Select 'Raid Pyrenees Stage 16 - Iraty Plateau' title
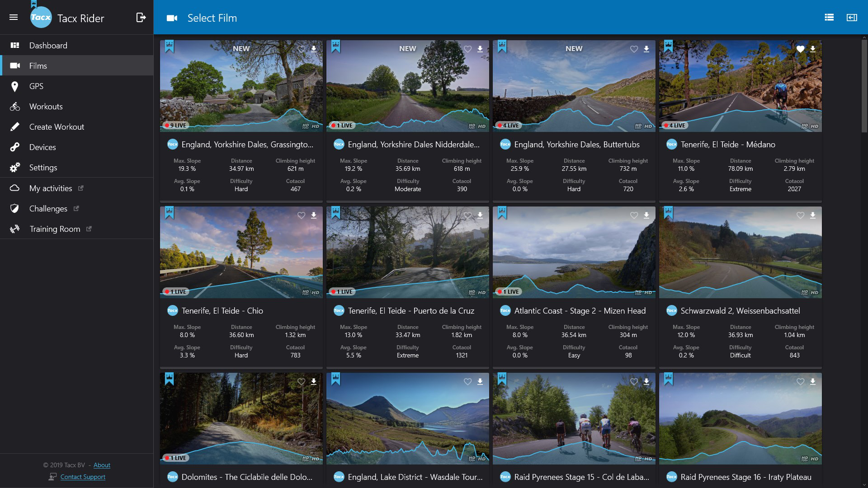Viewport: 868px width, 488px height. tap(746, 477)
